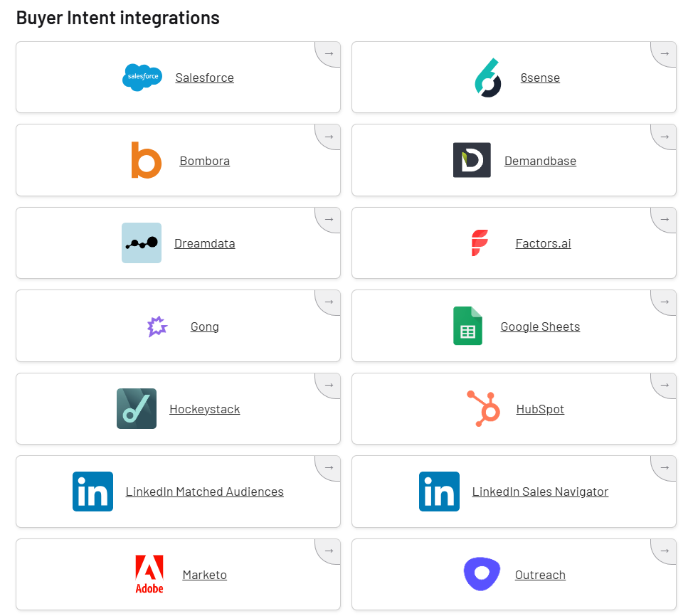Screen dimensions: 693x616
Task: Click arrow corner on Gong card
Action: tap(329, 302)
